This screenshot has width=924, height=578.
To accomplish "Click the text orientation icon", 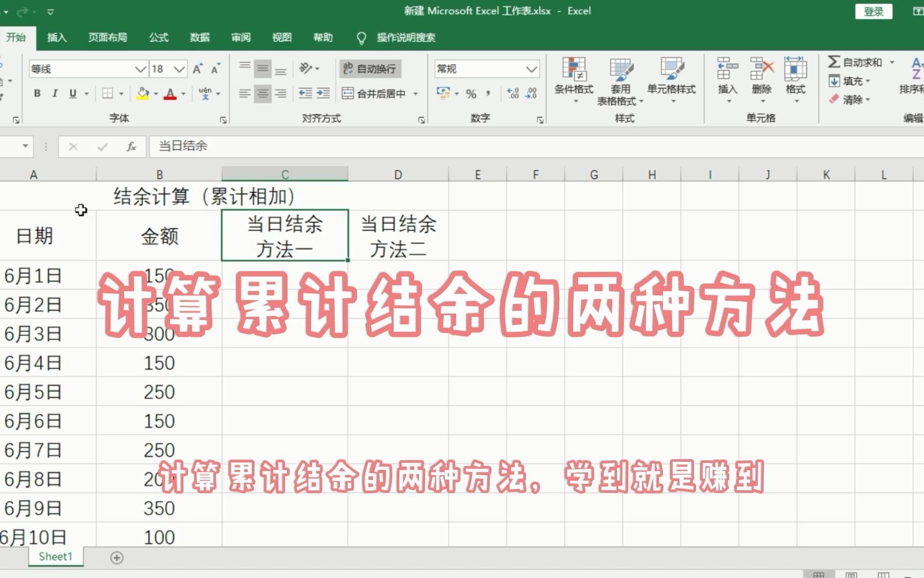I will pyautogui.click(x=305, y=69).
